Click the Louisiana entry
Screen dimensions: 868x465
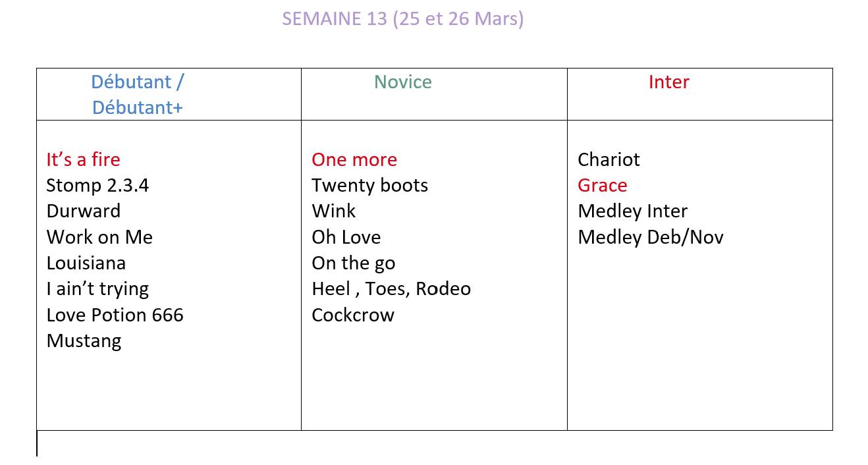(86, 263)
